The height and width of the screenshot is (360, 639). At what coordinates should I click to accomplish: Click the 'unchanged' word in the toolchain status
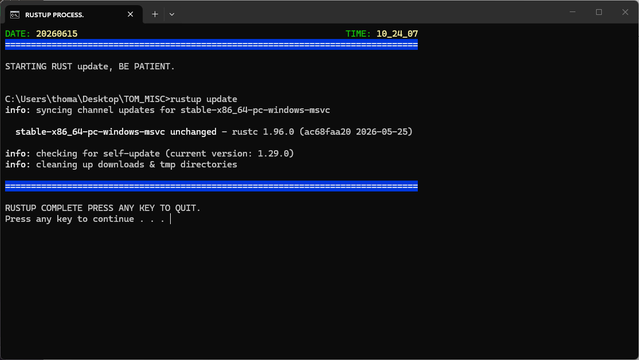(193, 132)
